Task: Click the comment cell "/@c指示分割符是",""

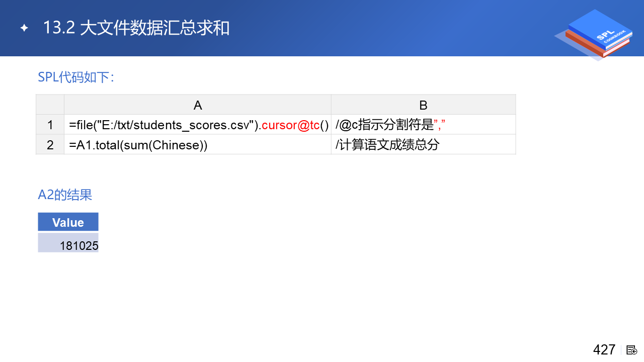Action: coord(423,125)
